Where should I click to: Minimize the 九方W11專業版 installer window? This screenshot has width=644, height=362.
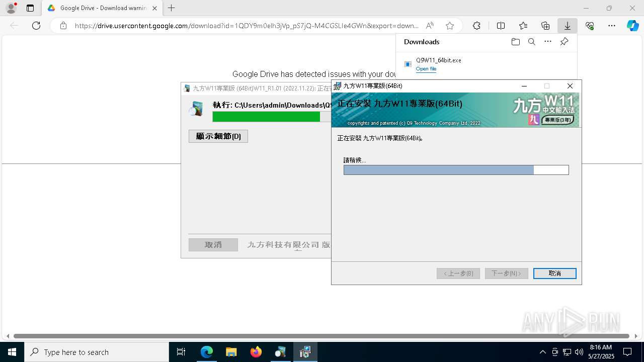pos(524,86)
